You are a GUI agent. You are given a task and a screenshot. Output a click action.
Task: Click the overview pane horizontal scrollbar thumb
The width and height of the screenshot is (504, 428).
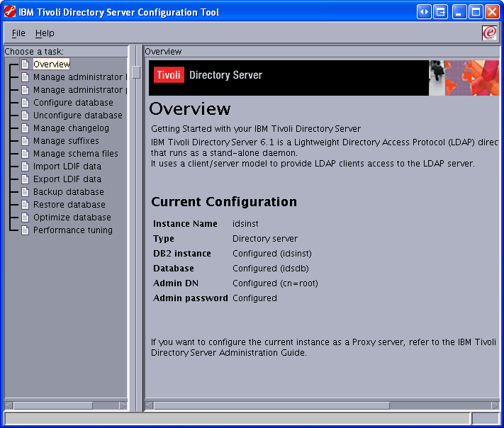coord(271,405)
